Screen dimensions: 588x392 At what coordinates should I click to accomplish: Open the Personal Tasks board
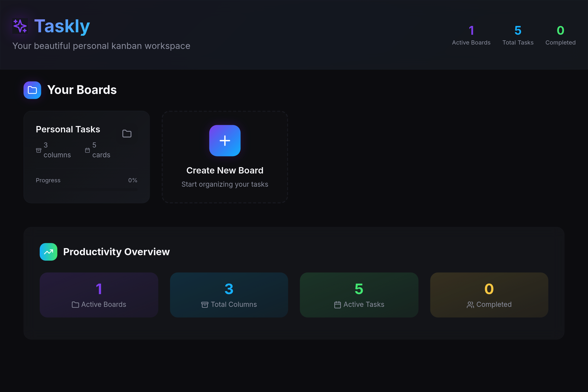[68, 129]
